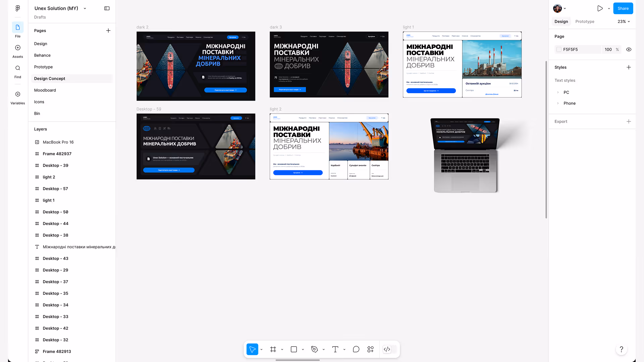644x362 pixels.
Task: Open the Assets panel icon
Action: pyautogui.click(x=18, y=48)
